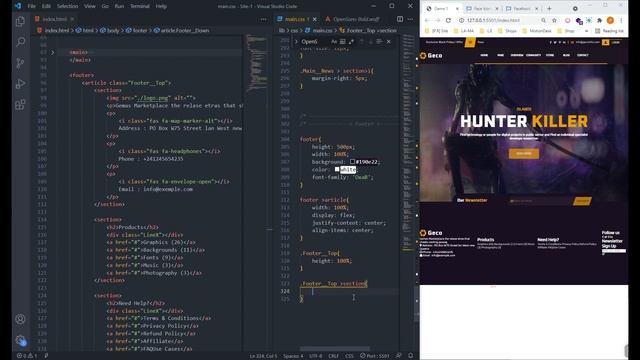Click the Live Server Port: 5501 indicator
Viewport: 640px width, 360px height.
375,356
